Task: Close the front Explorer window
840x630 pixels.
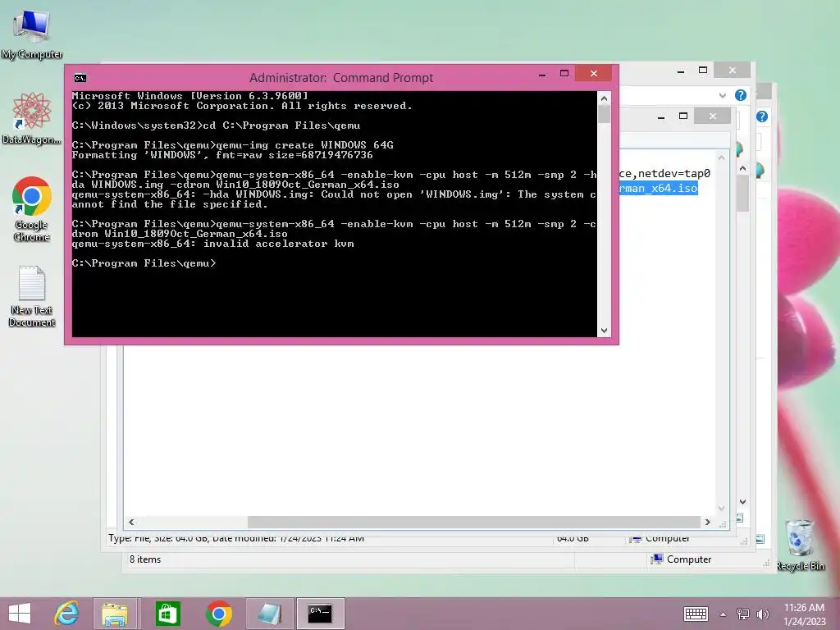Action: click(733, 71)
